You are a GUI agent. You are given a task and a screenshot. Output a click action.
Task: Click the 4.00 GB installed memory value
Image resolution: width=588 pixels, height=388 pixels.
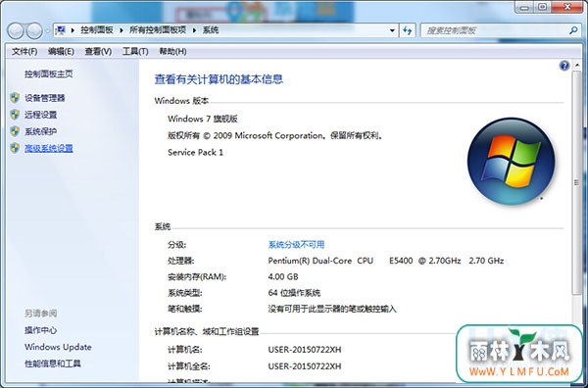coord(283,276)
